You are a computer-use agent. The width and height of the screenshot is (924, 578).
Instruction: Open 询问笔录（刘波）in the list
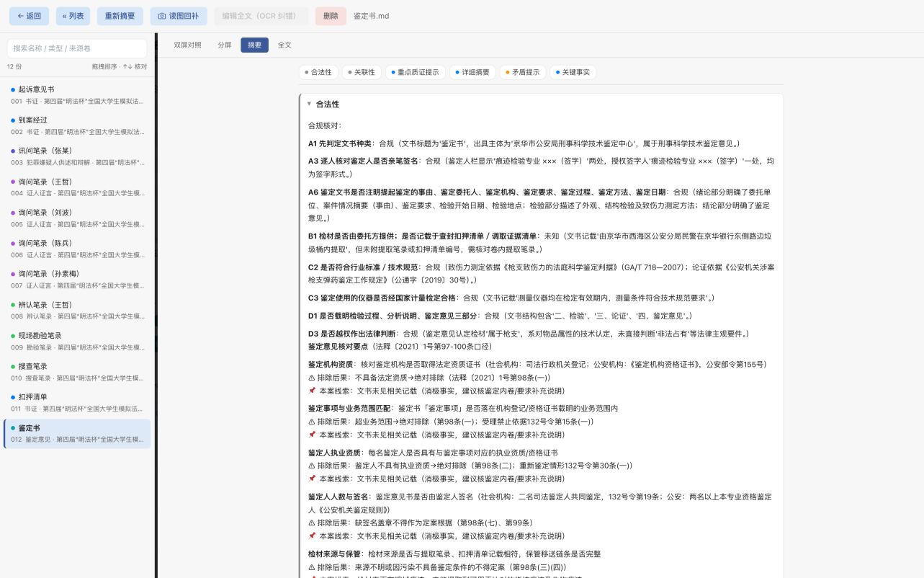pos(77,218)
